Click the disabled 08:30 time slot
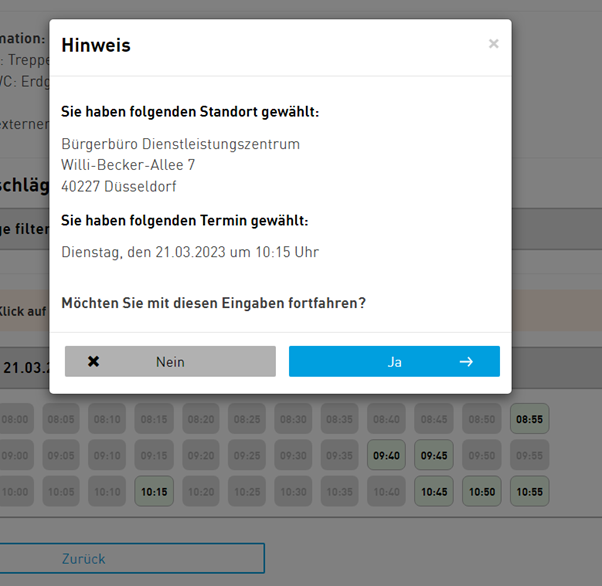The image size is (602, 586). tap(293, 419)
